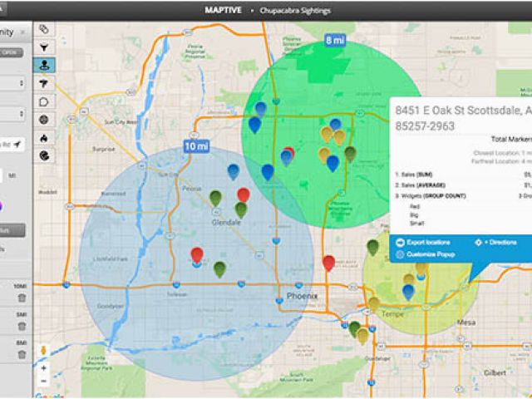The width and height of the screenshot is (532, 399).
Task: Open the second dropdown in the side panel
Action: point(12,114)
